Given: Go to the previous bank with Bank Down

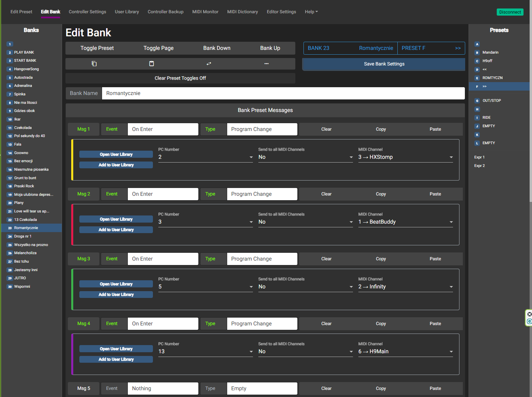Looking at the screenshot, I should (x=217, y=48).
